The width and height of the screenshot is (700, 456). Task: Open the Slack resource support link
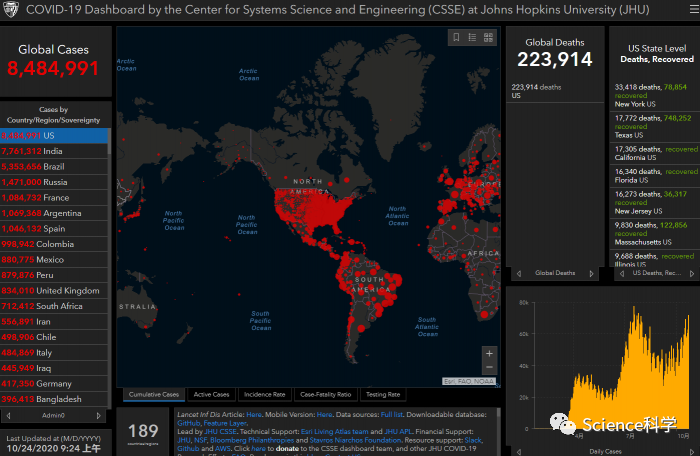473,440
